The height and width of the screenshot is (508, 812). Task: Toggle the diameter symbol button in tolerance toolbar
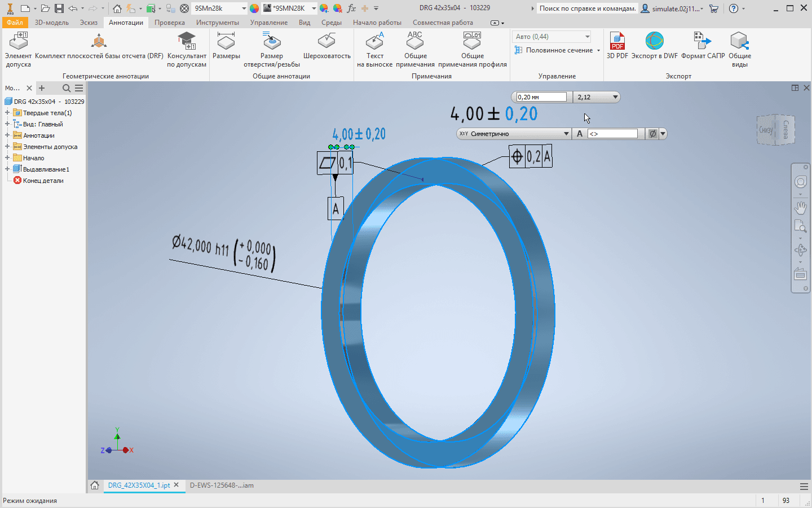(652, 134)
